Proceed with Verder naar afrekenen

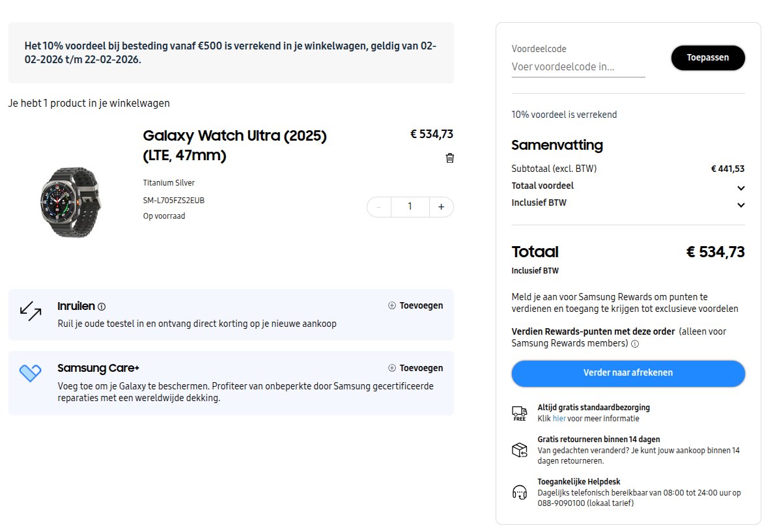[628, 373]
